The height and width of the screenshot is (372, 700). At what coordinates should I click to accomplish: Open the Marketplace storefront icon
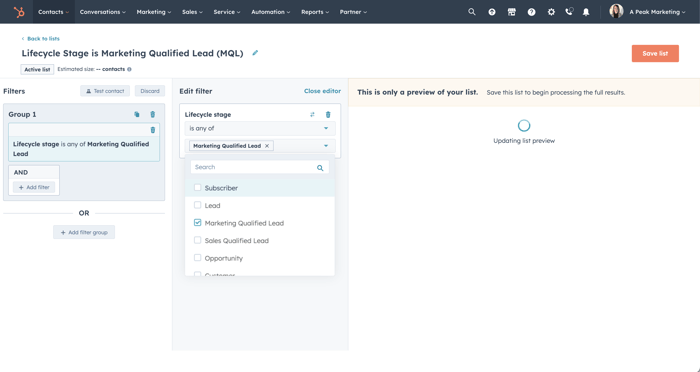(512, 12)
